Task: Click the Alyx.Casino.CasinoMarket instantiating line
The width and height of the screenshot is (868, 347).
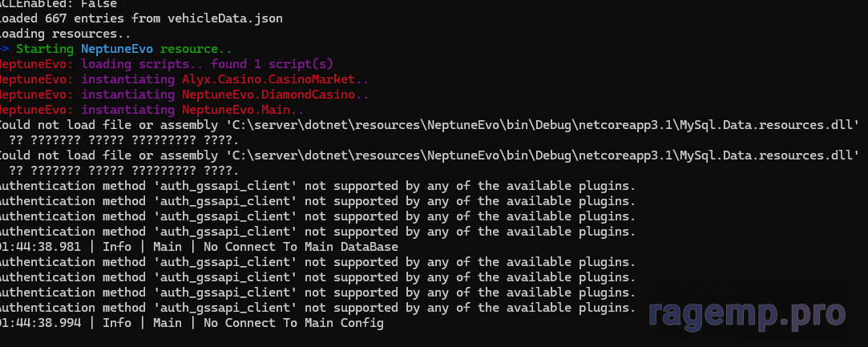Action: (184, 79)
